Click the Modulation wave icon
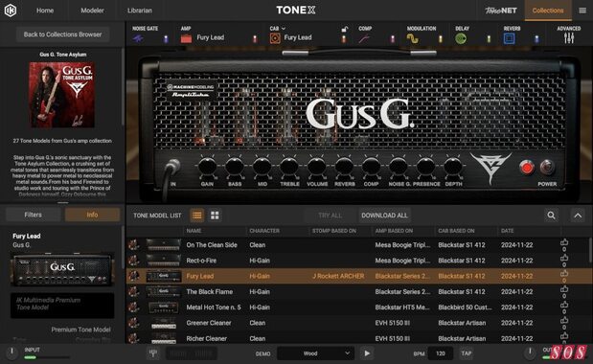Screen dimensions: 593x364 coord(412,38)
